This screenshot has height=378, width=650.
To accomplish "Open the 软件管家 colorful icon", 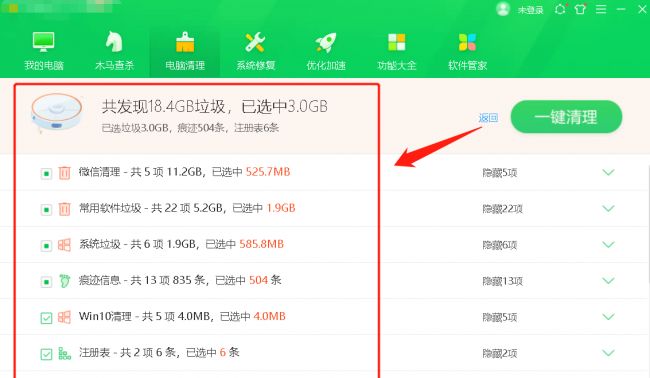I will tap(467, 42).
